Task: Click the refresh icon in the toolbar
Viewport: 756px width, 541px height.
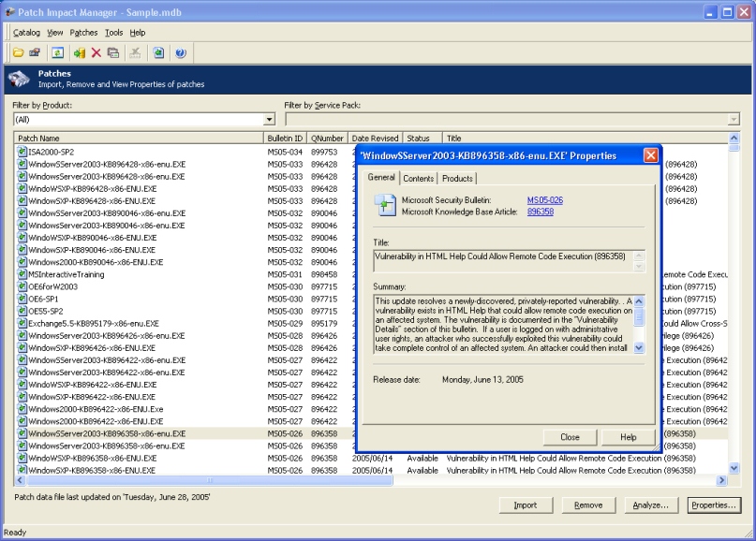Action: [57, 53]
